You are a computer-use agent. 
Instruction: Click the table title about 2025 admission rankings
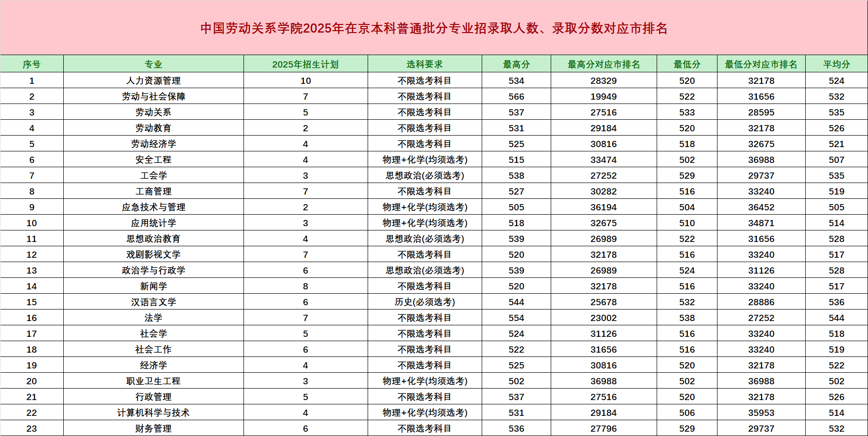(x=434, y=27)
